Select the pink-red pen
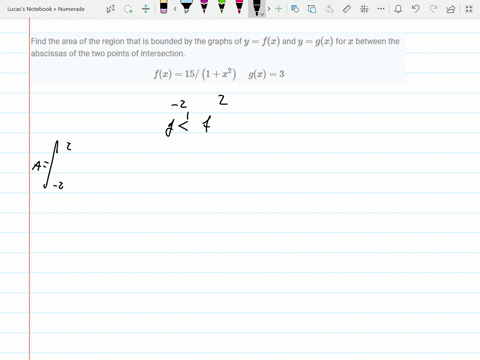 (239, 7)
